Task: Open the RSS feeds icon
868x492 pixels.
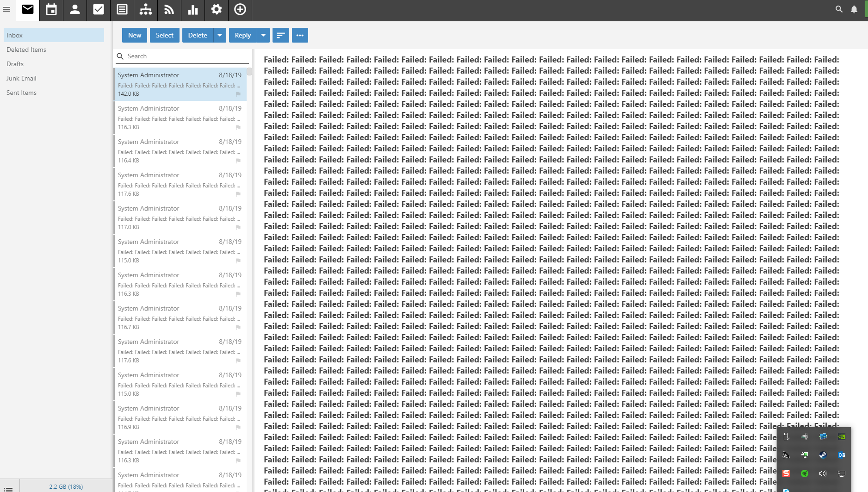Action: click(169, 10)
